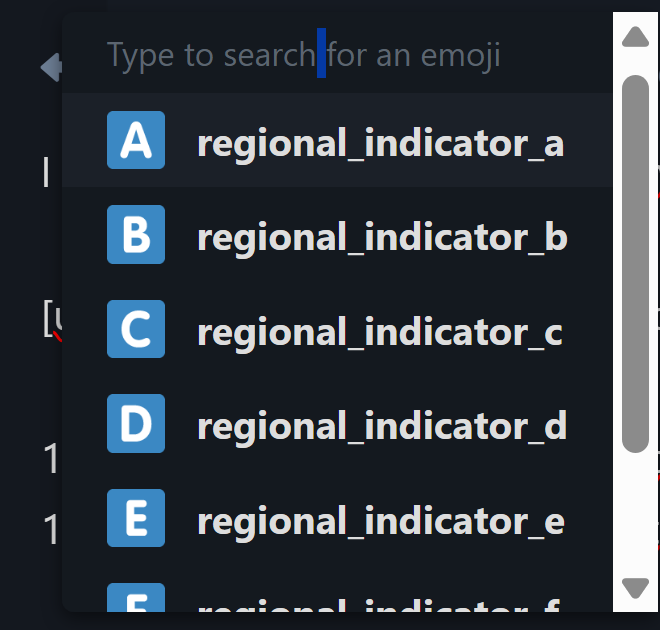Pick the regional_indicator_d list entry

pos(382,425)
